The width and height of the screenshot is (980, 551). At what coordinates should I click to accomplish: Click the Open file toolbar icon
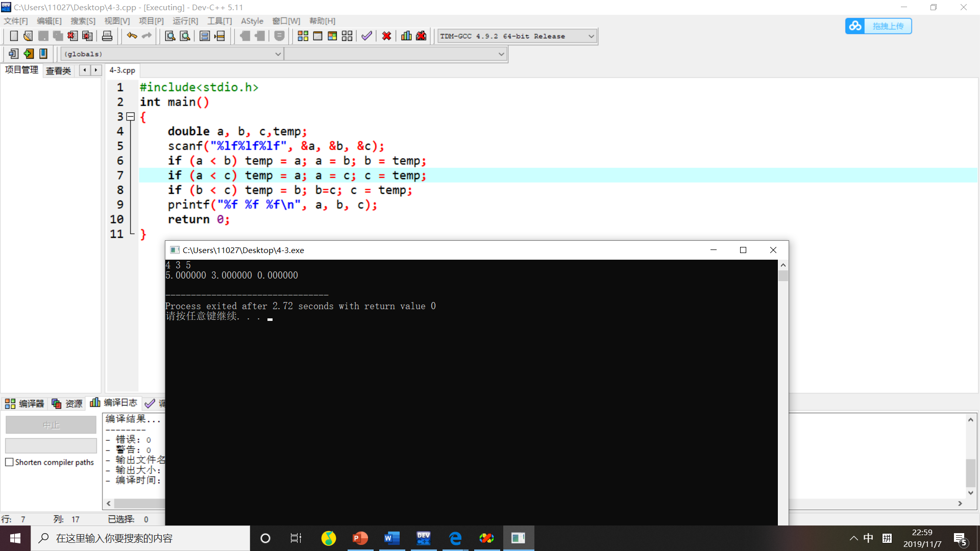tap(28, 36)
